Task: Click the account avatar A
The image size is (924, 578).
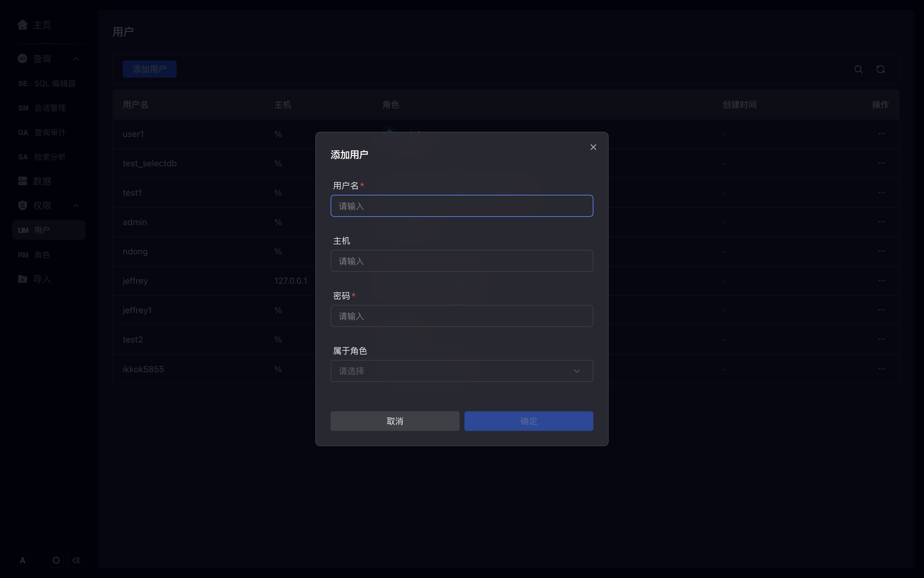Action: coord(23,560)
